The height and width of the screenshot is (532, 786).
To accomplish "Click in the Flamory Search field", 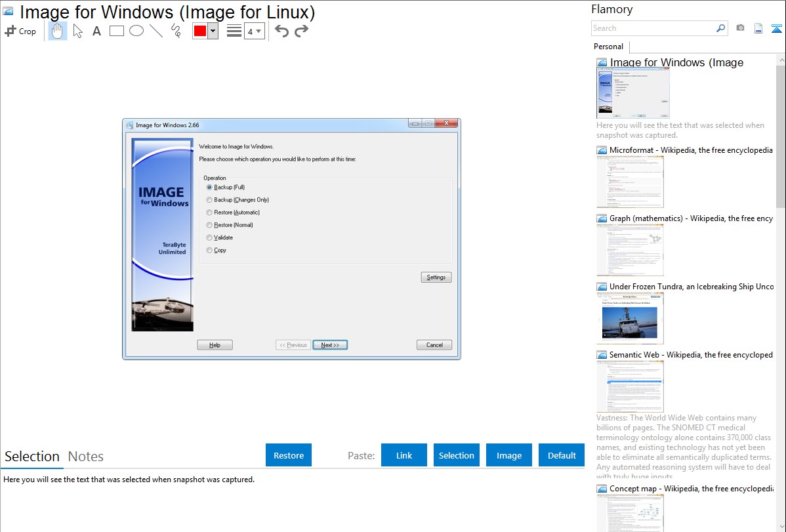I will [653, 28].
